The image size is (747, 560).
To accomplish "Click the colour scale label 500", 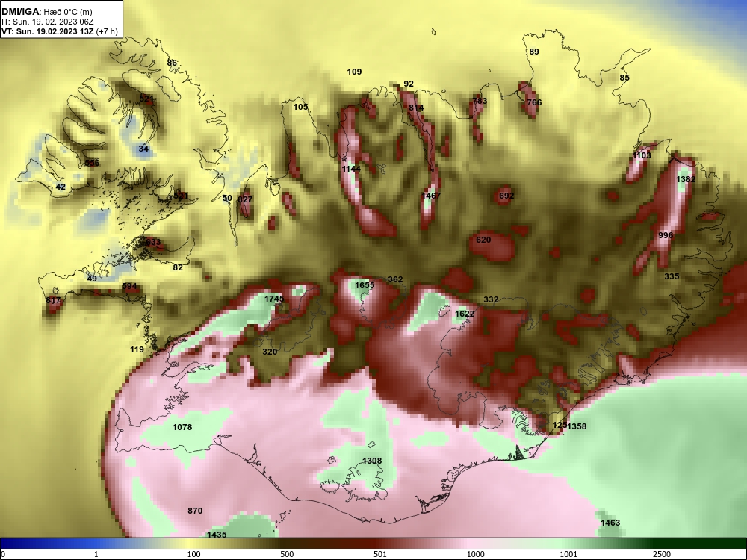I will [288, 554].
